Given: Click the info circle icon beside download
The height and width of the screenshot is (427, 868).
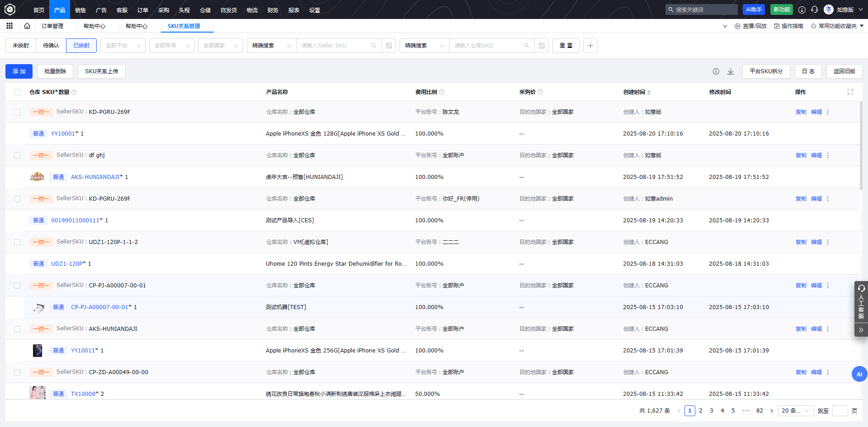Looking at the screenshot, I should click(x=716, y=71).
